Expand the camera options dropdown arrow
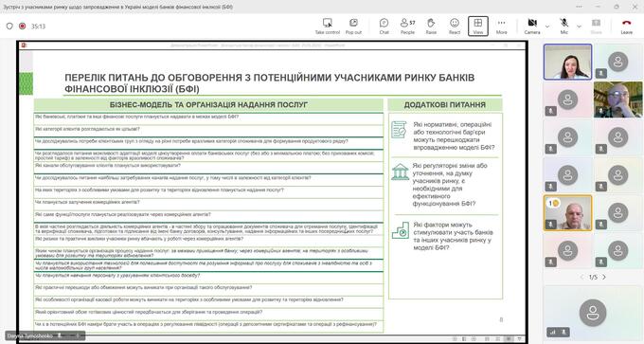Screen dimensions: 644x344 click(547, 27)
